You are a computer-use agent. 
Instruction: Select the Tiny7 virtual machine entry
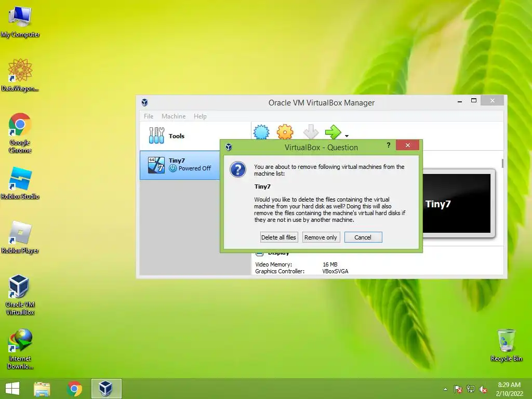coord(180,165)
